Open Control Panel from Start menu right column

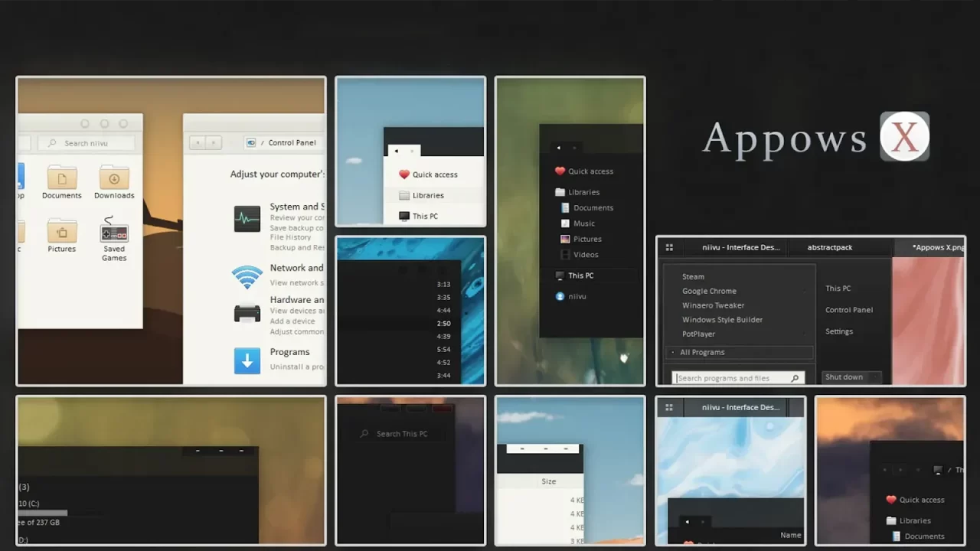849,310
